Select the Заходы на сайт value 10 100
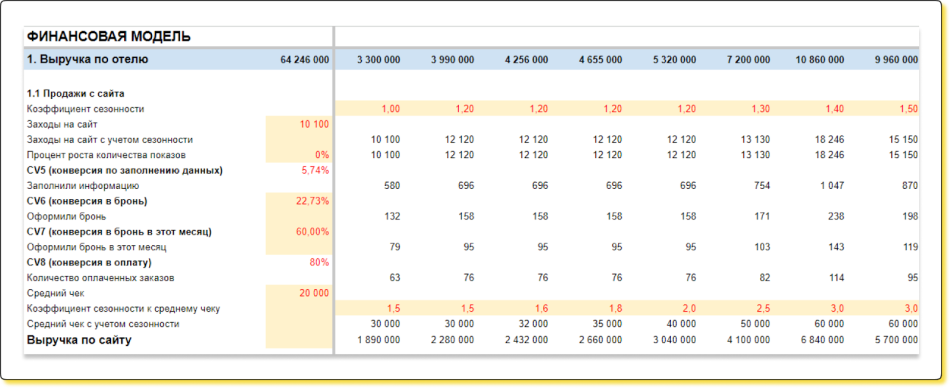This screenshot has width=950, height=388. (314, 124)
